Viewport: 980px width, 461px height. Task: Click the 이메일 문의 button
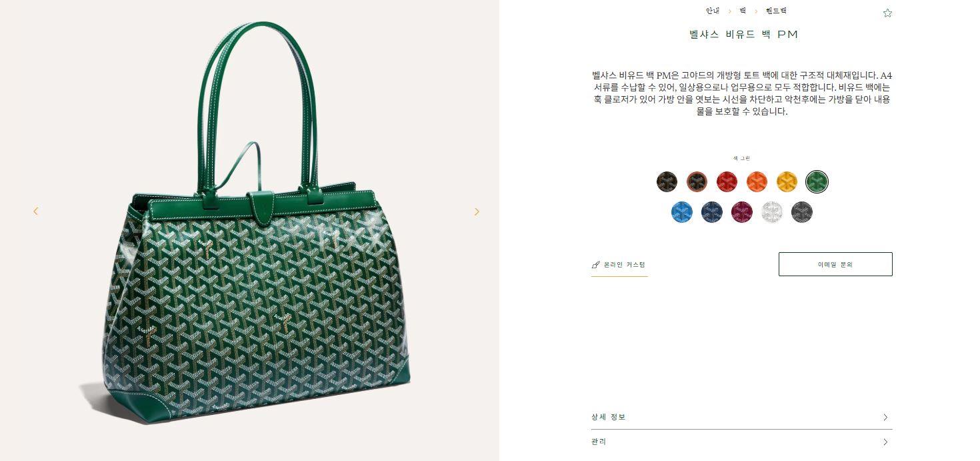click(x=835, y=264)
